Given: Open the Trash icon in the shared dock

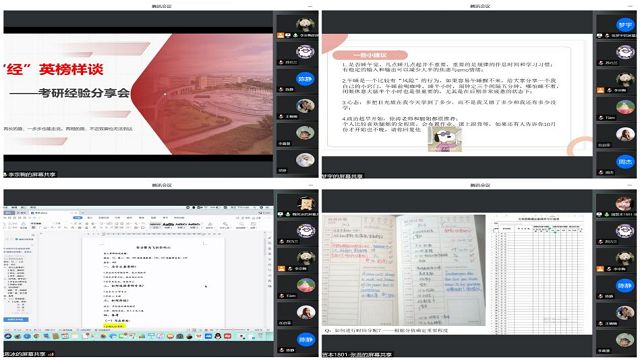Looking at the screenshot, I should pos(260,336).
